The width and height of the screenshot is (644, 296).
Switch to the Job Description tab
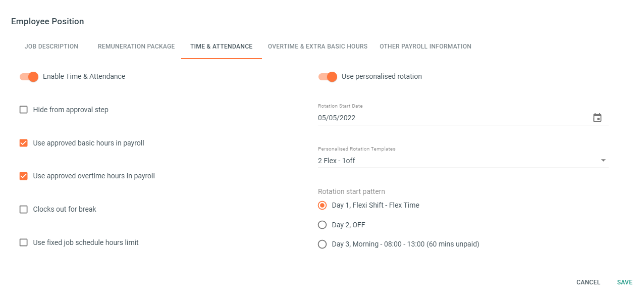pos(51,46)
